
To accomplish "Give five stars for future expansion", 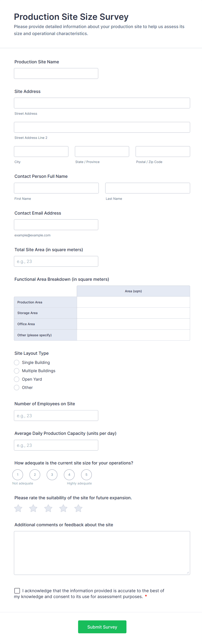I will click(x=78, y=508).
